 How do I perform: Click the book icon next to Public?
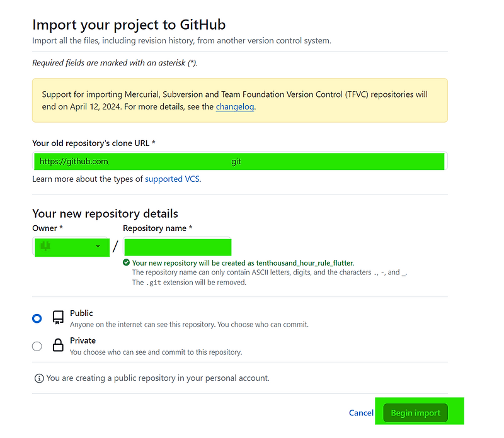coord(57,318)
